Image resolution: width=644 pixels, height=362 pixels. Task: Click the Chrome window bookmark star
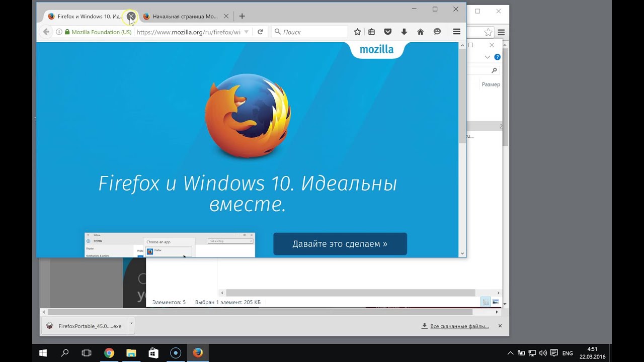pyautogui.click(x=488, y=32)
